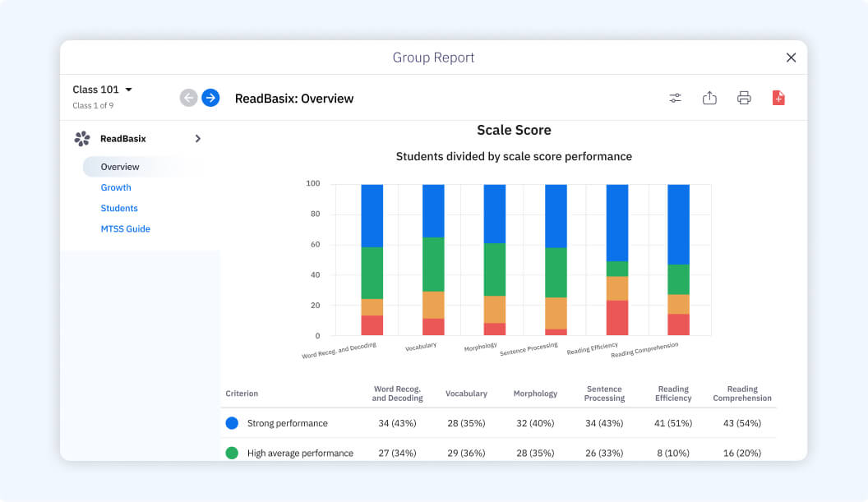Screen dimensions: 868x502
Task: Click the 'High average performance' row label
Action: click(x=300, y=453)
